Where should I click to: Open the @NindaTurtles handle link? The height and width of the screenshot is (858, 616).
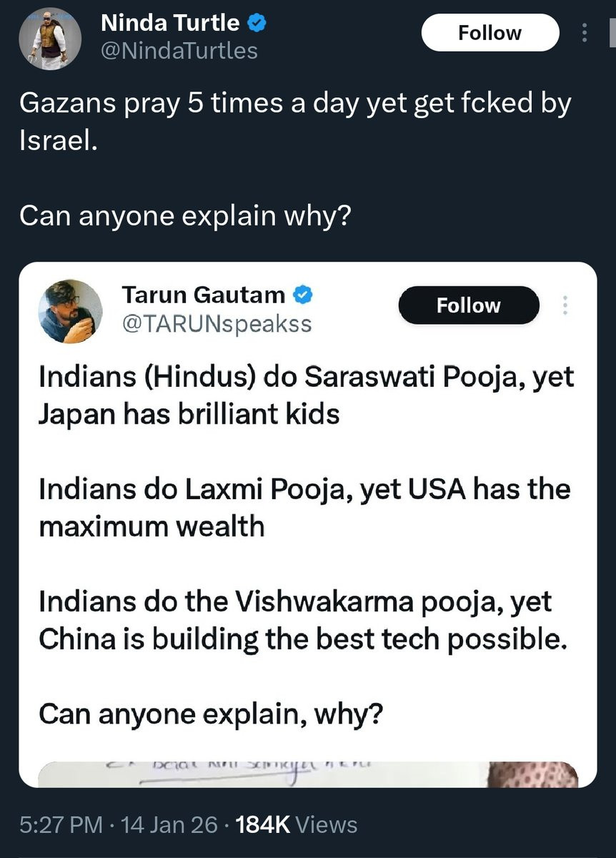click(x=179, y=50)
